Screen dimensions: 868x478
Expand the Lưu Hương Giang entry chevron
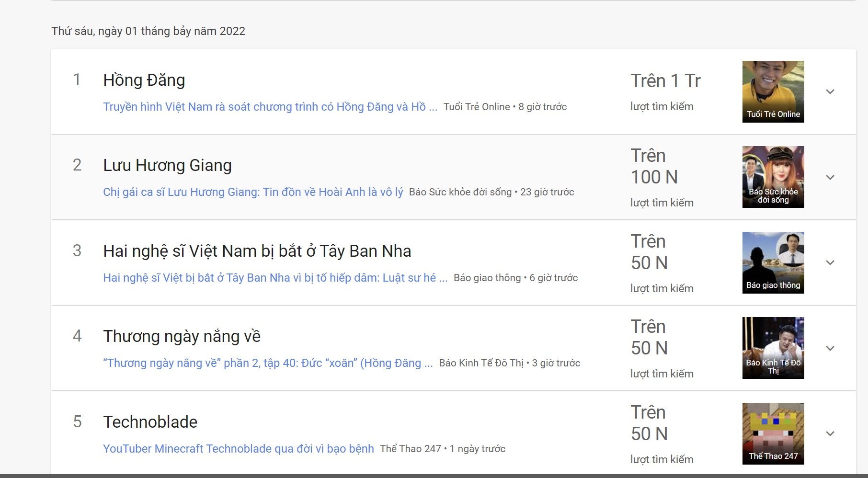pos(831,177)
